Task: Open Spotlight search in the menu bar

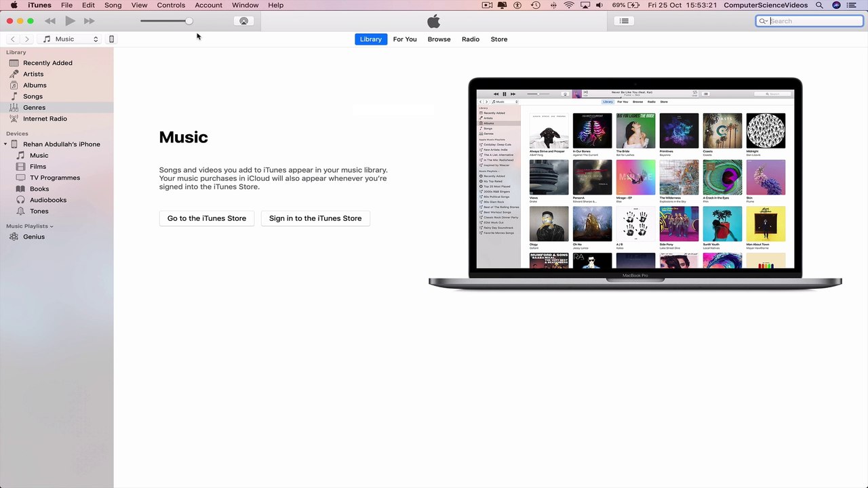Action: coord(819,5)
